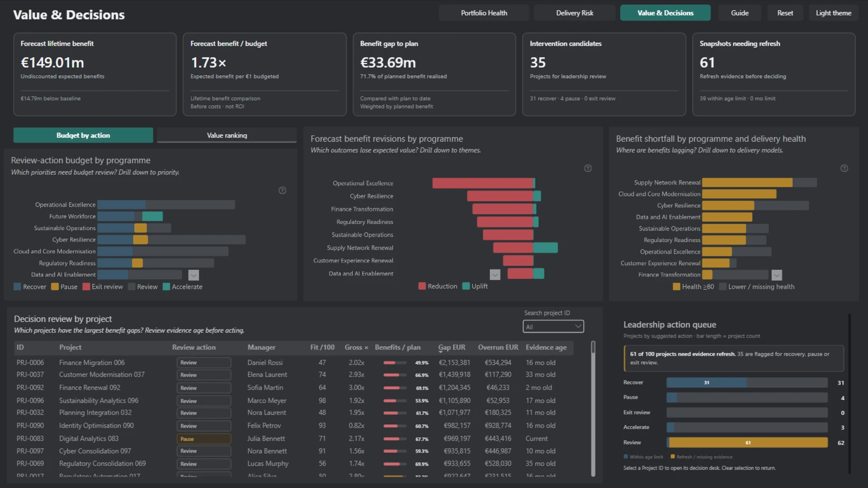Viewport: 868px width, 488px height.
Task: Open the Snapshots needing refresh card
Action: click(774, 74)
